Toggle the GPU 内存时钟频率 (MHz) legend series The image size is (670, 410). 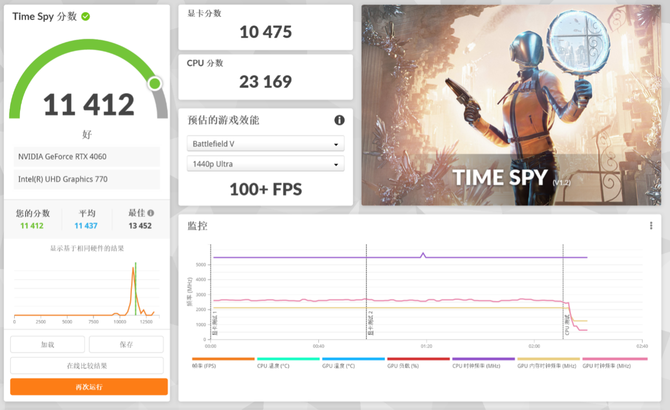pos(548,363)
